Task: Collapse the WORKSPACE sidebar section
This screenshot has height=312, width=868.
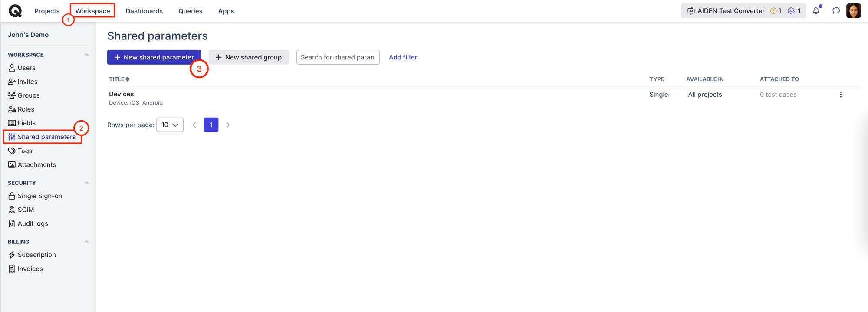Action: tap(86, 55)
